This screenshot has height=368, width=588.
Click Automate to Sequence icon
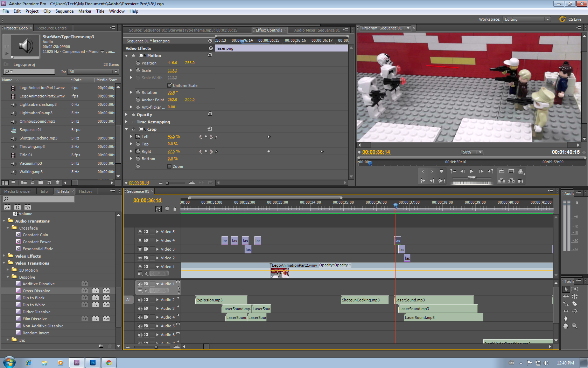[x=24, y=183]
